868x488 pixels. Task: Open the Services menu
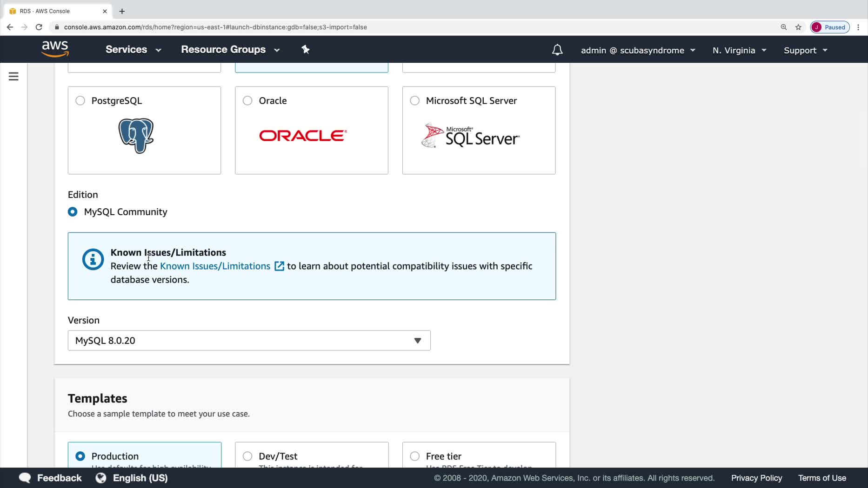(x=133, y=49)
